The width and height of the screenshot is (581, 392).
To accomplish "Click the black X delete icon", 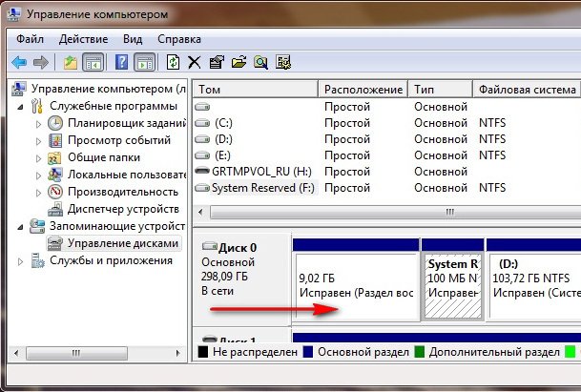I will pyautogui.click(x=194, y=62).
